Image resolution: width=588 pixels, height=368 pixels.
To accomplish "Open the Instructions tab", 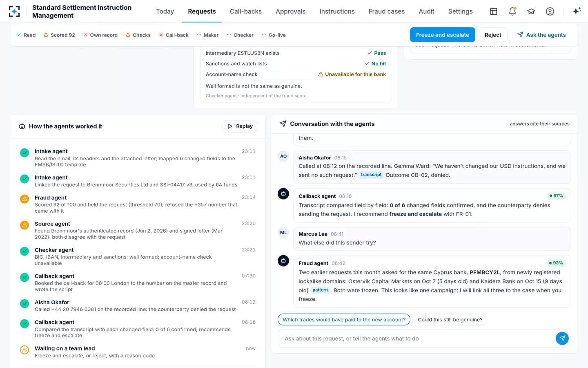I will click(337, 11).
